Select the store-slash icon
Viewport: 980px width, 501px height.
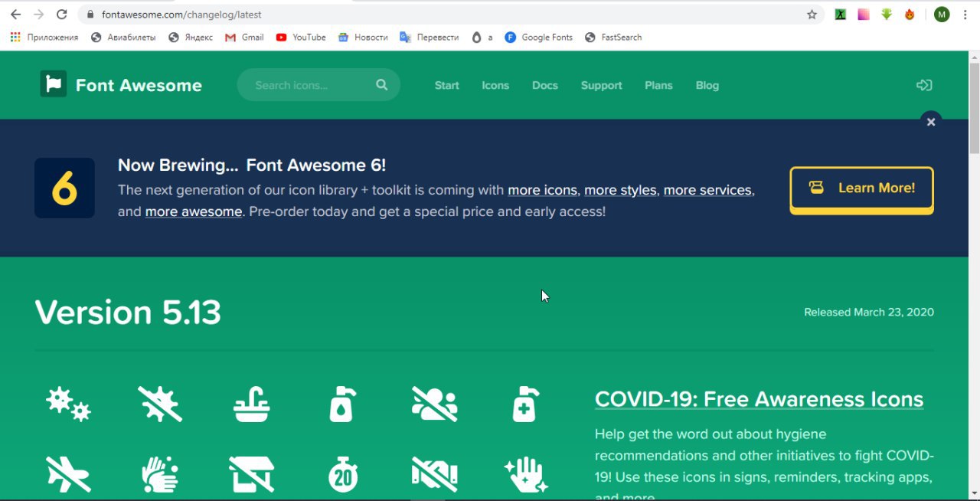252,475
